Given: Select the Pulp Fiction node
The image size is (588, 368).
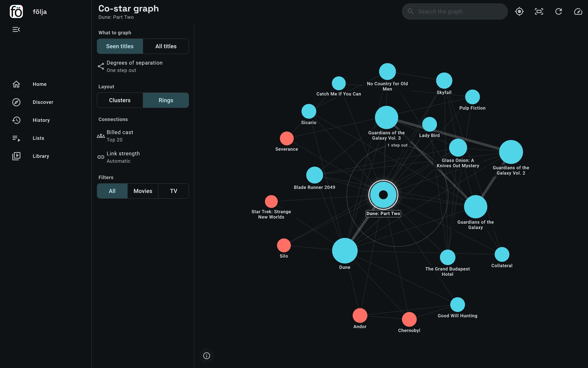Looking at the screenshot, I should click(x=472, y=97).
